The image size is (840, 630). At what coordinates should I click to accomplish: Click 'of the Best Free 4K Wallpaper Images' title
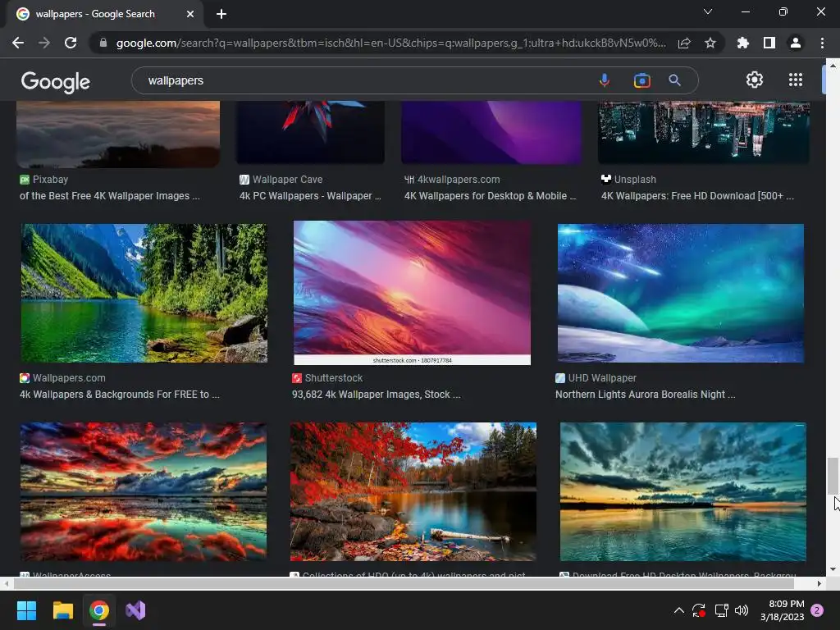pyautogui.click(x=110, y=196)
